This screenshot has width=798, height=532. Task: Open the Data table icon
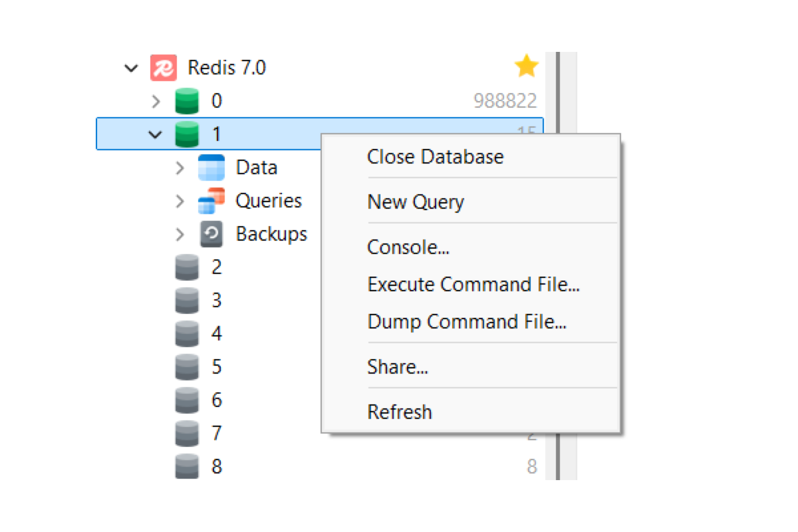[211, 168]
